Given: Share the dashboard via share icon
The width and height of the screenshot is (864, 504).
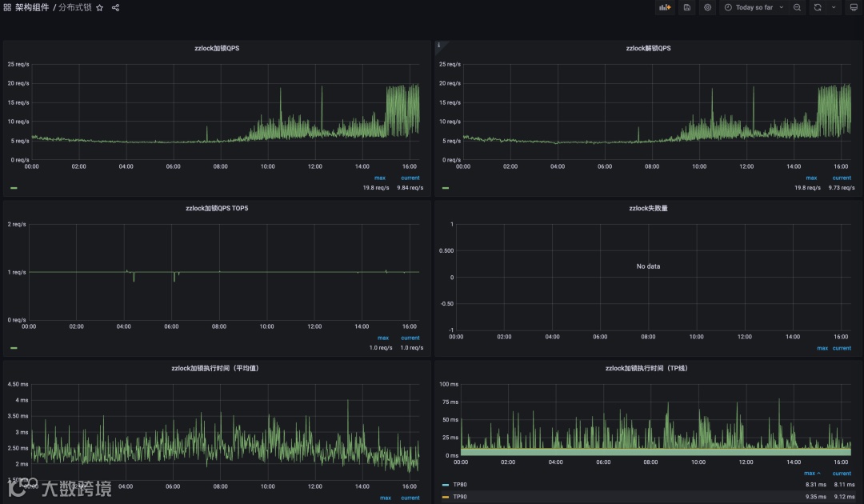Looking at the screenshot, I should [115, 8].
